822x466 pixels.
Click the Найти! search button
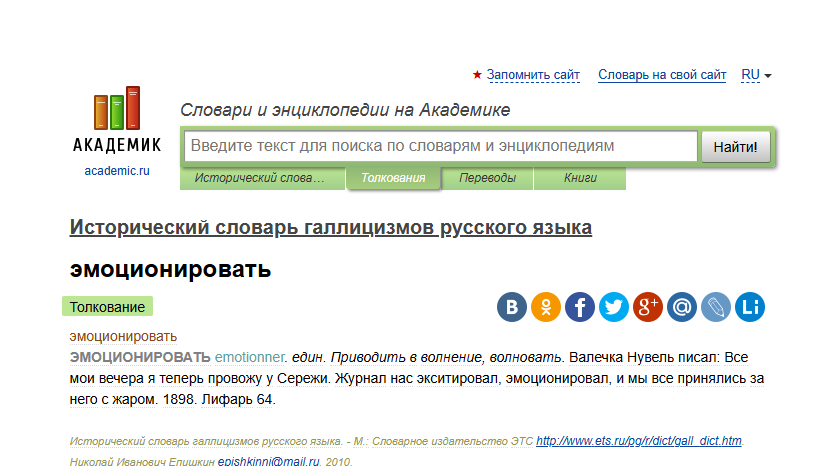[736, 147]
